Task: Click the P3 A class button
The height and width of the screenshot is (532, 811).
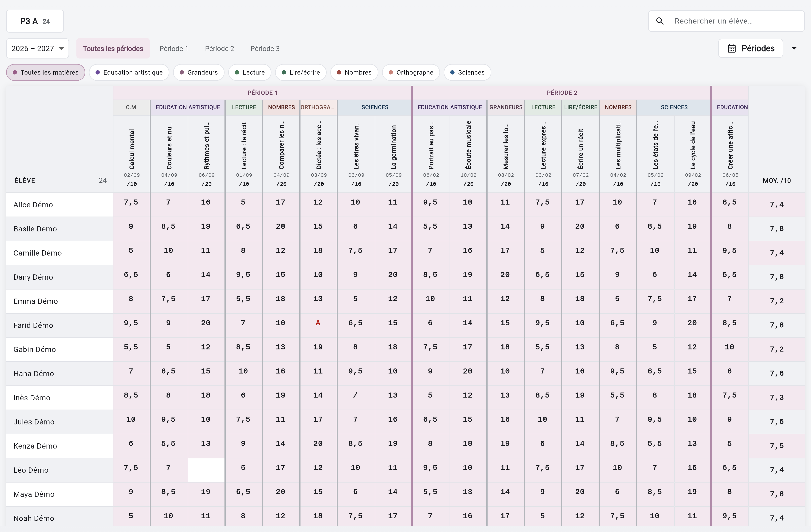Action: click(x=35, y=21)
